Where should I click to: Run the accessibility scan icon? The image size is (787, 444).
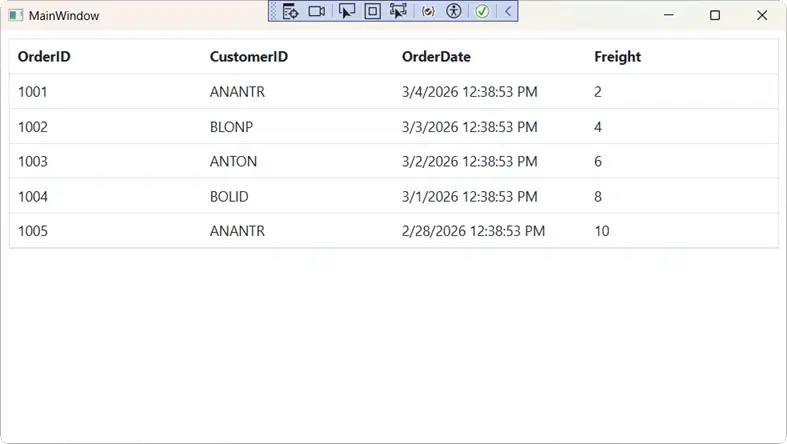[x=454, y=11]
